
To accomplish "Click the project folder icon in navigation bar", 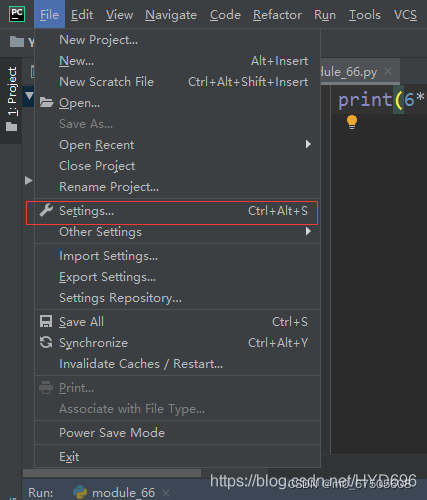I will click(17, 42).
